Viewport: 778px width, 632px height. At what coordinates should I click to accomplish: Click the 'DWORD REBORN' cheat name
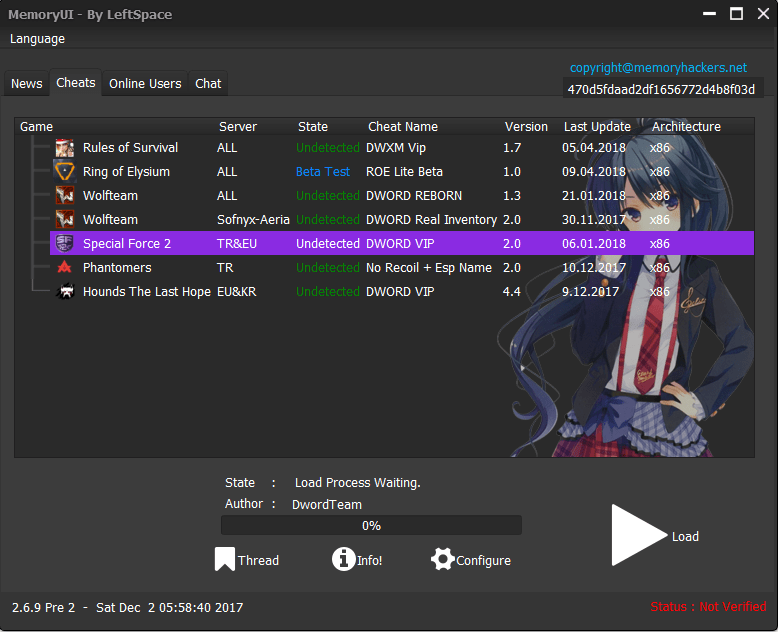414,195
